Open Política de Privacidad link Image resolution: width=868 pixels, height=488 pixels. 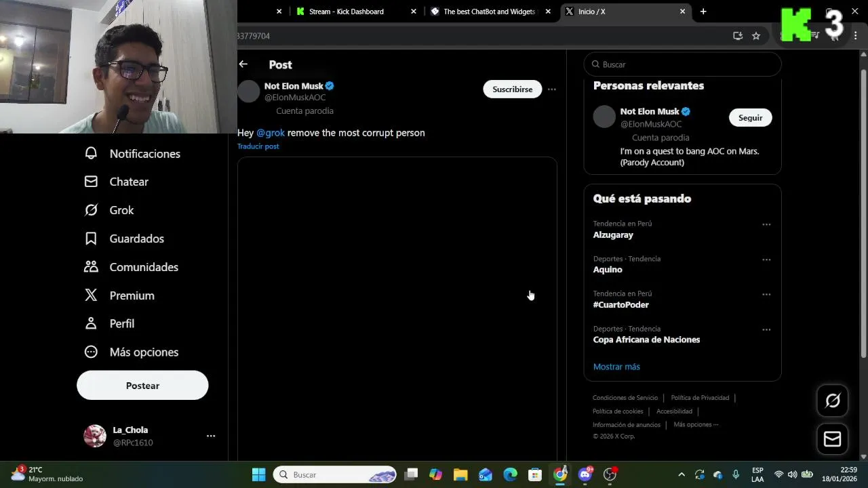pos(700,398)
